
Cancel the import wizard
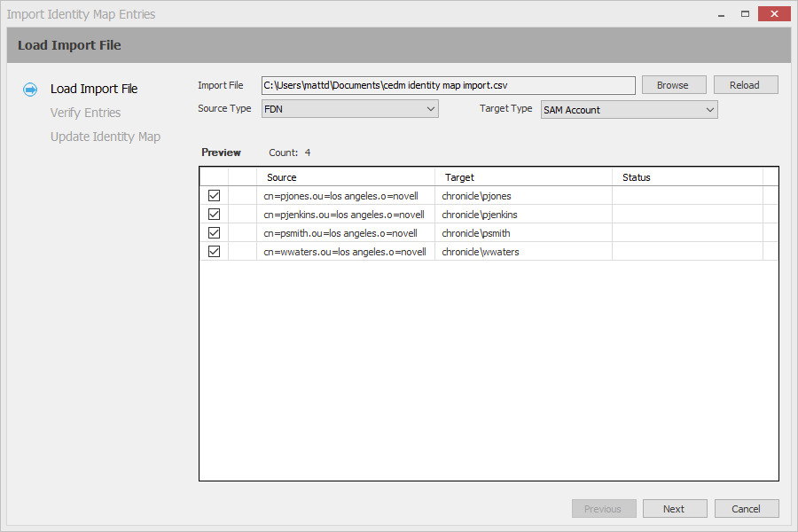click(x=747, y=509)
